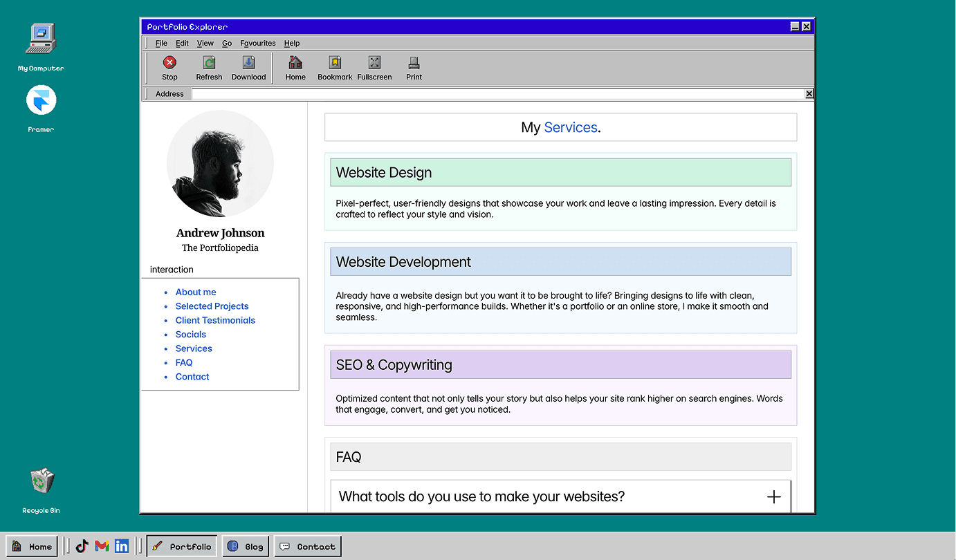Image resolution: width=956 pixels, height=560 pixels.
Task: Click the Portfolio Explorer title text
Action: (187, 26)
